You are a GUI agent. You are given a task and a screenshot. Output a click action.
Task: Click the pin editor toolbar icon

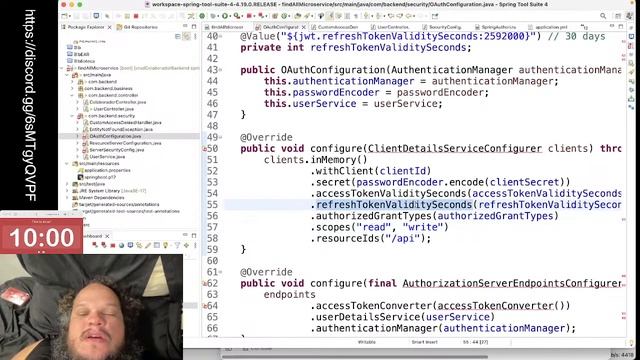click(x=435, y=16)
